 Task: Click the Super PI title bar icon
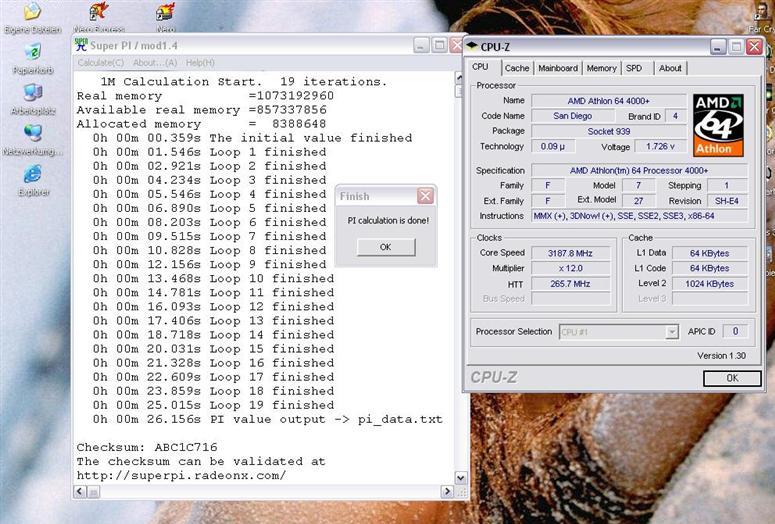point(81,45)
